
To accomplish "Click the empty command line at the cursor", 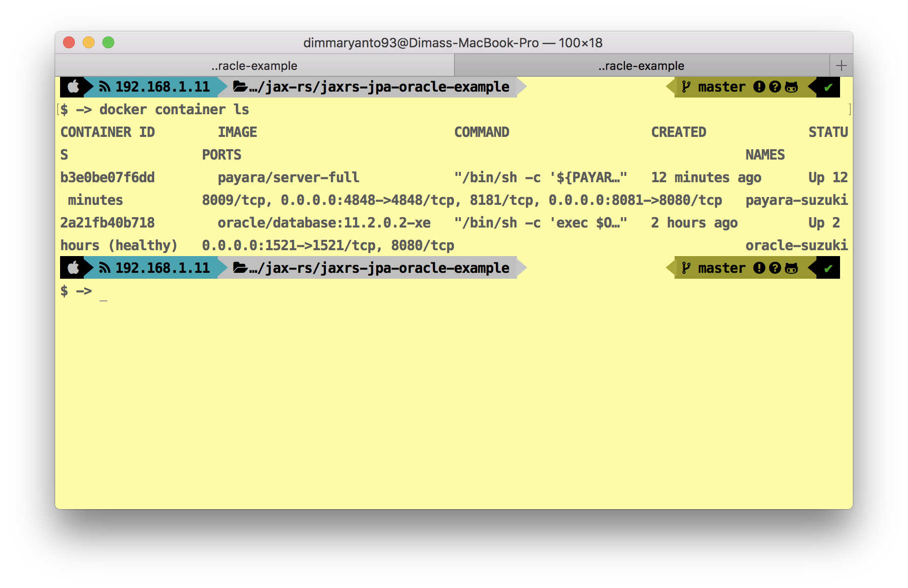I will point(103,291).
